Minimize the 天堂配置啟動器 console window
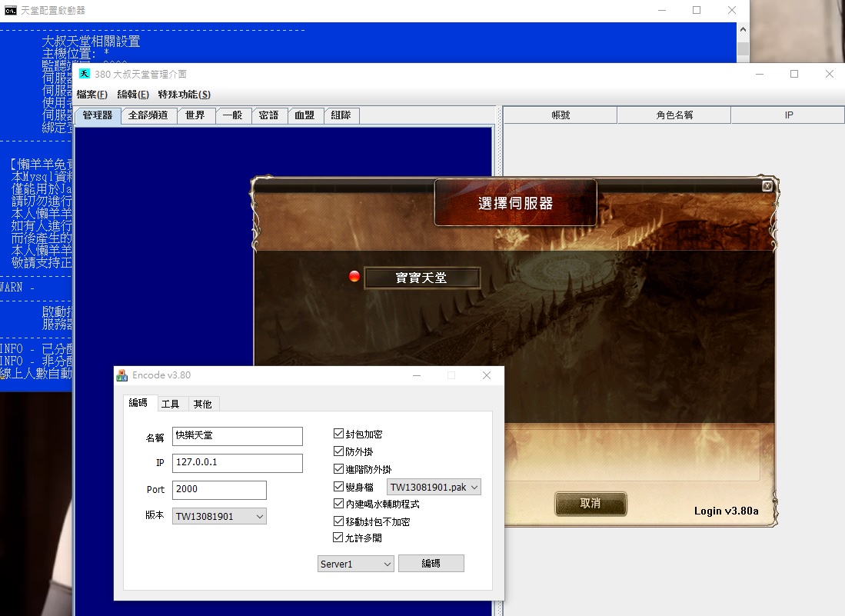This screenshot has width=845, height=616. [x=662, y=10]
